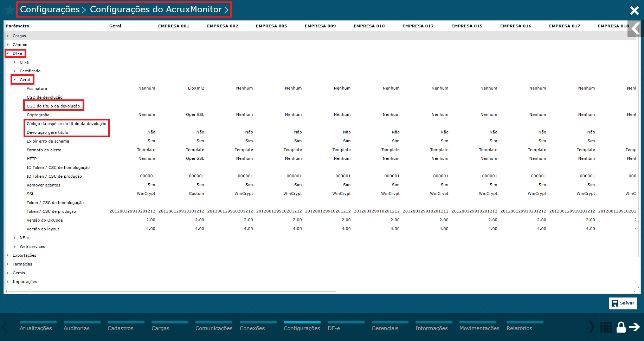
Task: Select Token / CSC de produção row
Action: click(51, 211)
